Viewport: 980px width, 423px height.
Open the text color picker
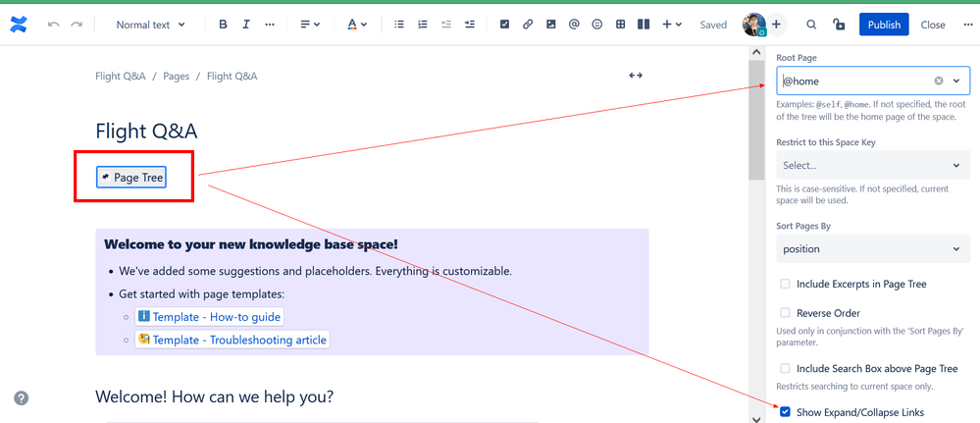click(357, 25)
